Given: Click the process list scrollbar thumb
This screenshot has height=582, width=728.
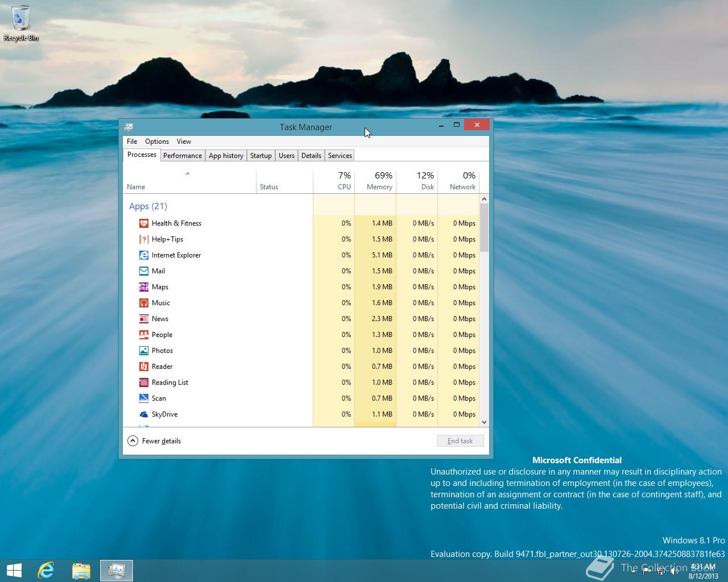Looking at the screenshot, I should (485, 227).
